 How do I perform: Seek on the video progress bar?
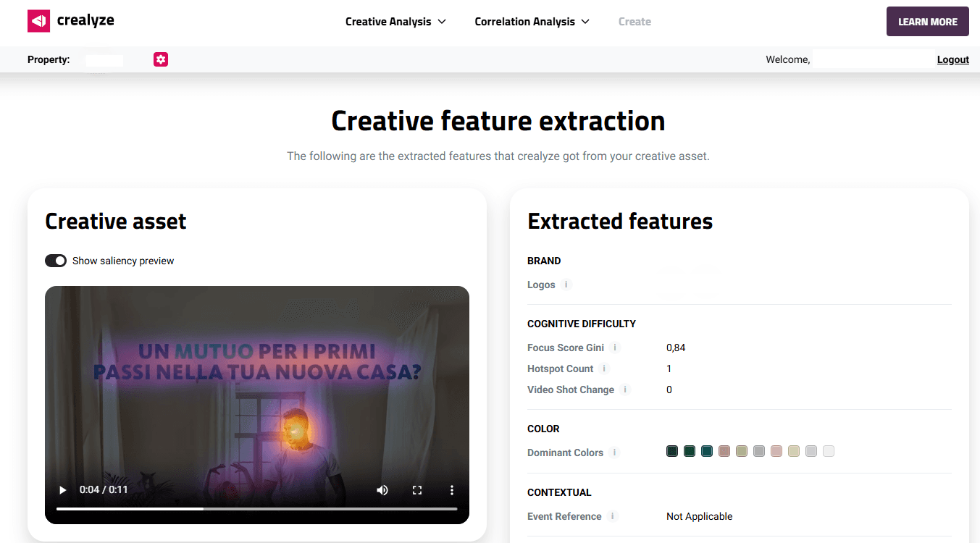coord(256,509)
